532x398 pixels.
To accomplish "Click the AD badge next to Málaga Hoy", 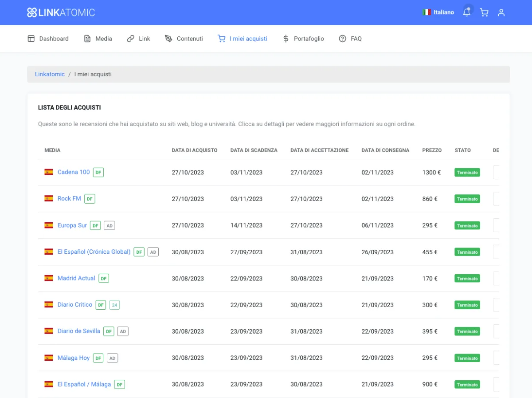I will 113,358.
